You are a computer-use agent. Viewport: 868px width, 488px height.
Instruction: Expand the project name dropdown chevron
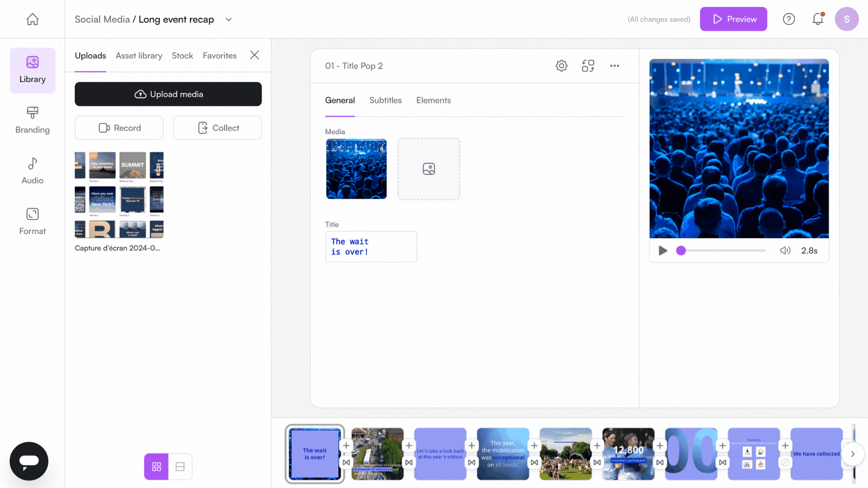click(x=228, y=19)
